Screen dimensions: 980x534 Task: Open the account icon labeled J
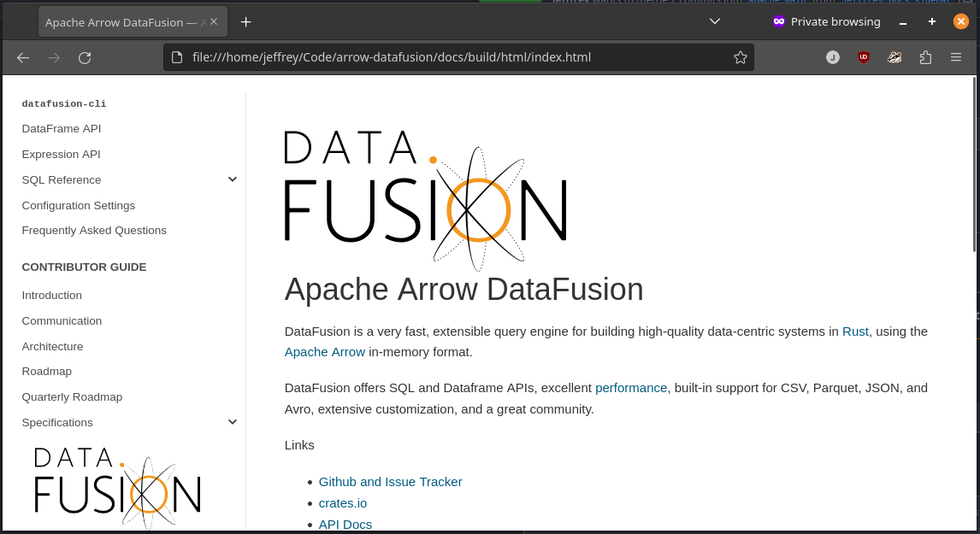click(x=833, y=57)
